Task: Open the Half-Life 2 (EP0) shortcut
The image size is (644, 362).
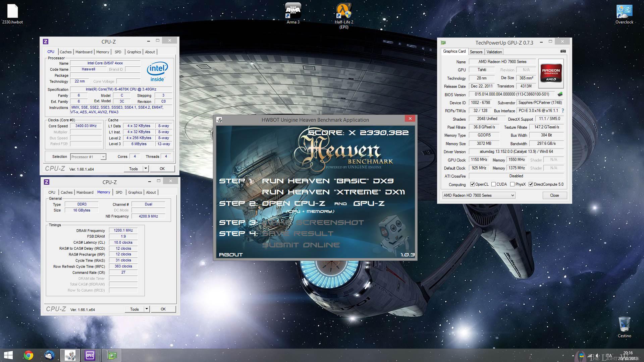Action: [x=344, y=16]
